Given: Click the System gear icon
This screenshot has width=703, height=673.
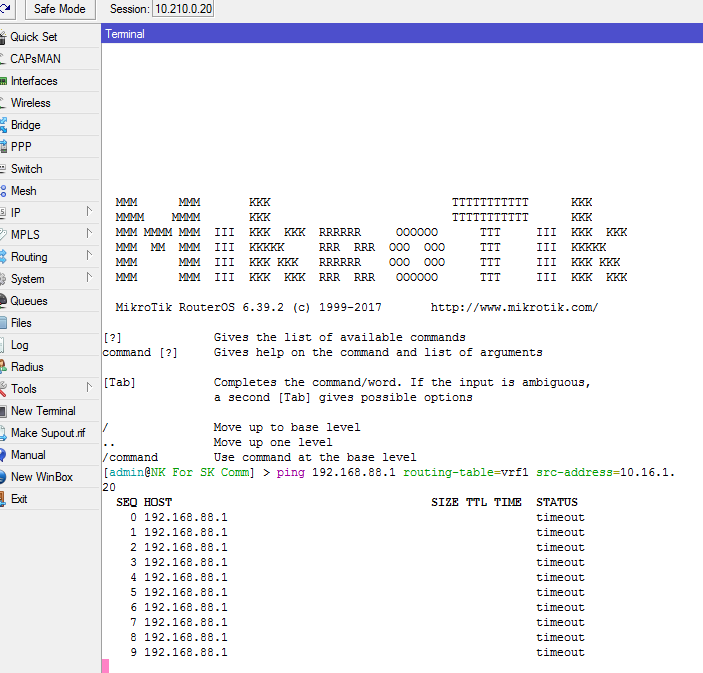Looking at the screenshot, I should (x=3, y=279).
